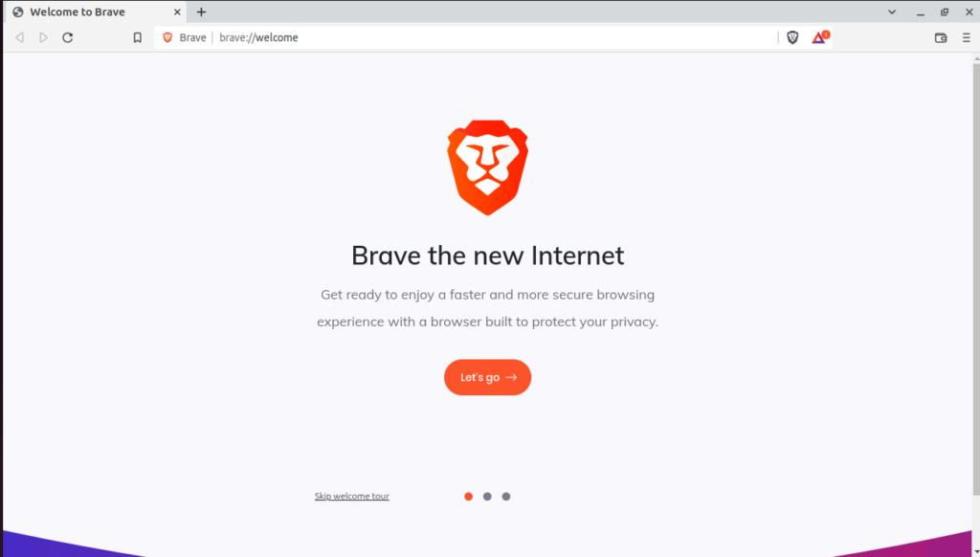This screenshot has height=557, width=980.
Task: Go forward to next page
Action: 43,37
